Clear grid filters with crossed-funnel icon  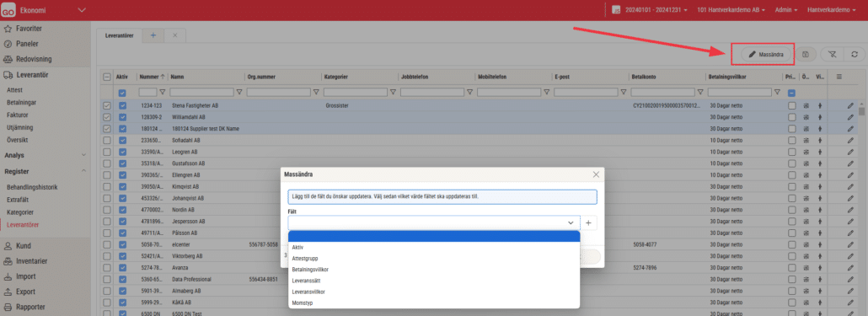(x=832, y=54)
